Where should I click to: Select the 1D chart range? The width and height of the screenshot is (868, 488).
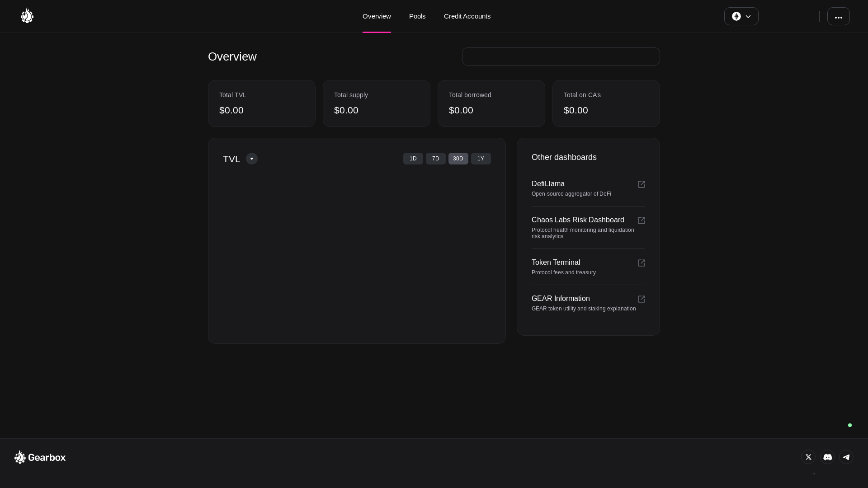click(x=413, y=159)
